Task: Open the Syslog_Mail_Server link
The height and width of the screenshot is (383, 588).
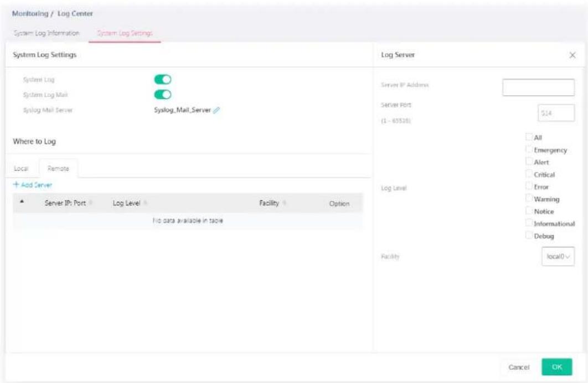Action: tap(182, 110)
